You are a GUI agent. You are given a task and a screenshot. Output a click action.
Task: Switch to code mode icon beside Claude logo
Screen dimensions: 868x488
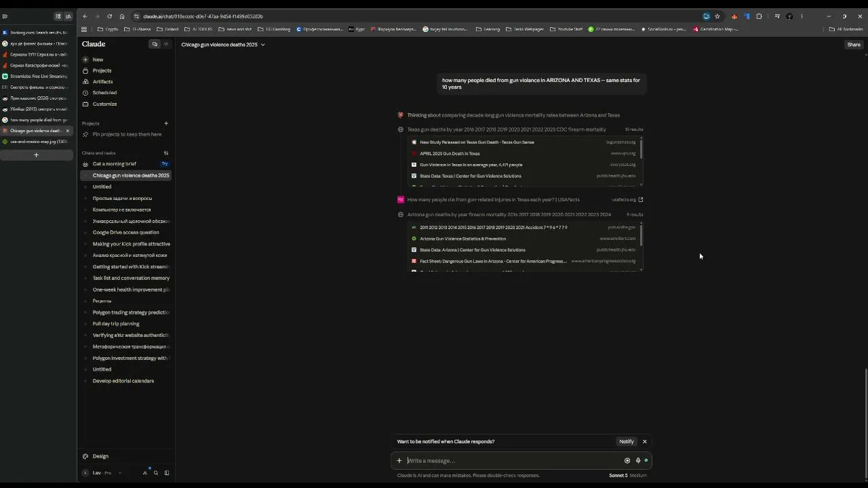tap(165, 44)
